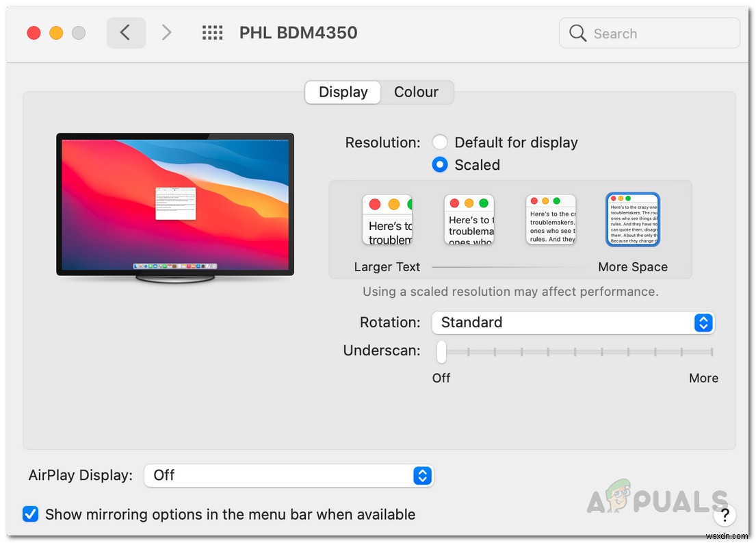756x543 pixels.
Task: Click the back navigation arrow
Action: pyautogui.click(x=126, y=32)
